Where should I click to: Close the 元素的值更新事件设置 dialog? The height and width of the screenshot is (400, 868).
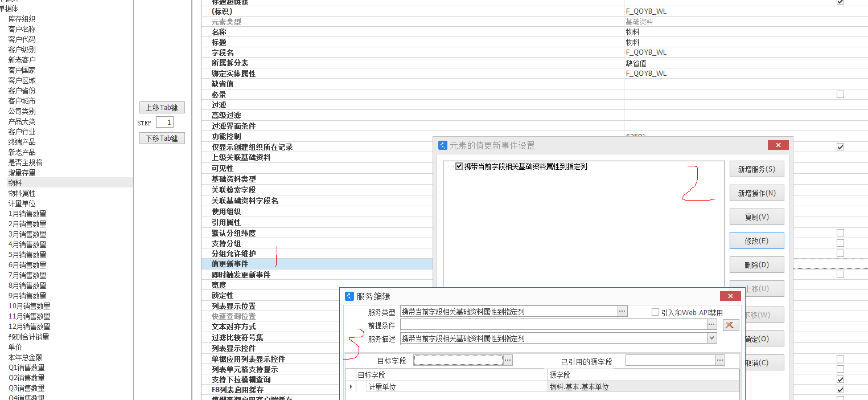778,145
